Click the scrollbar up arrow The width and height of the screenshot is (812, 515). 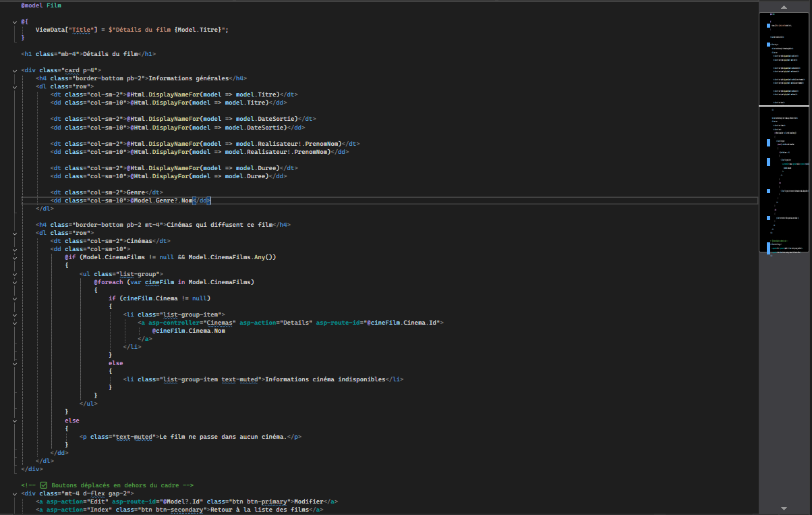[x=783, y=7]
